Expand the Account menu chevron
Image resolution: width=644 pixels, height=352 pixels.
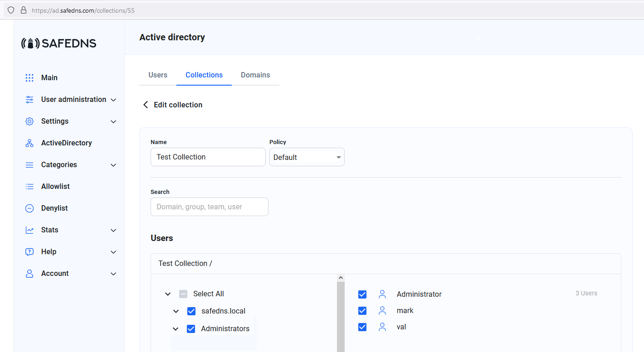tap(113, 274)
